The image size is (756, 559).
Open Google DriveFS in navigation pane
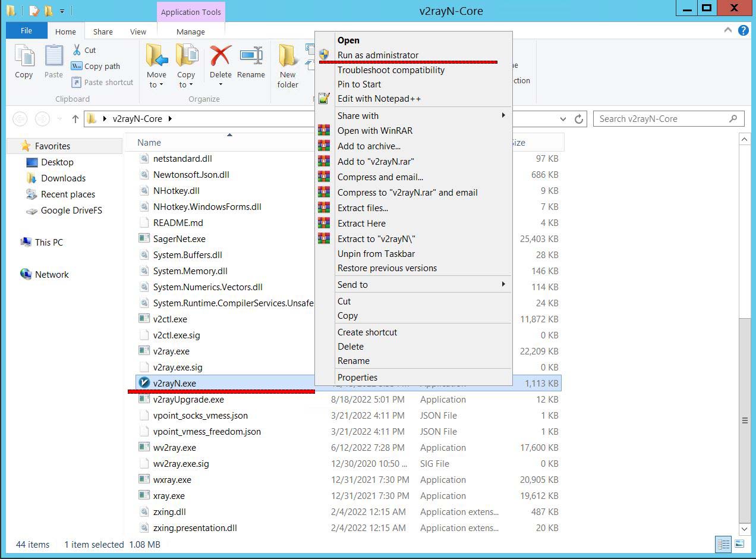point(71,210)
